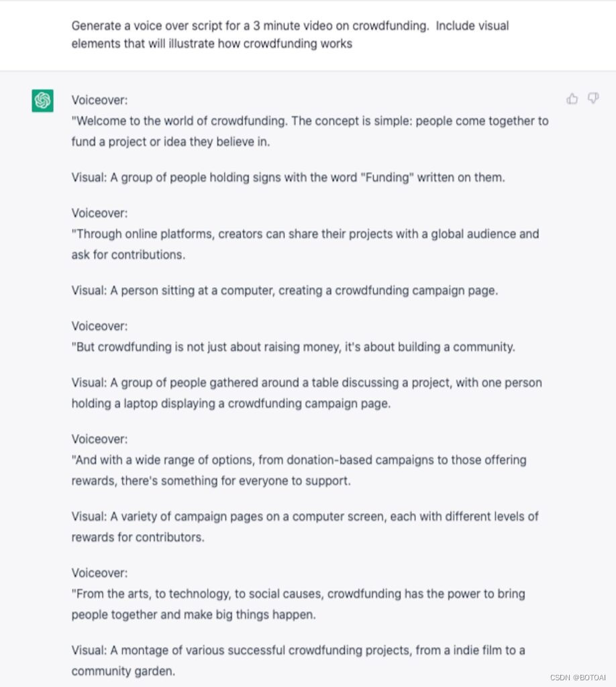Image resolution: width=616 pixels, height=687 pixels.
Task: Click the thumbs down feedback icon
Action: [x=593, y=99]
